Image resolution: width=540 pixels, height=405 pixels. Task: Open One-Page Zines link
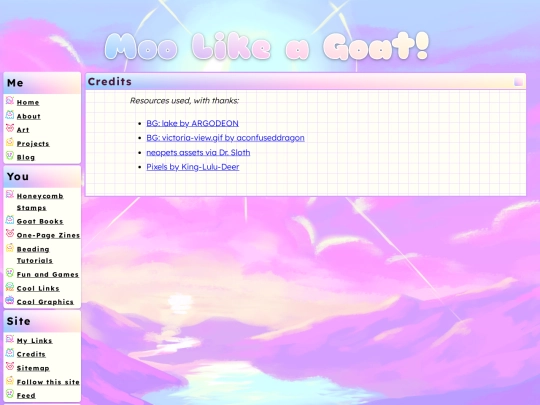(48, 235)
